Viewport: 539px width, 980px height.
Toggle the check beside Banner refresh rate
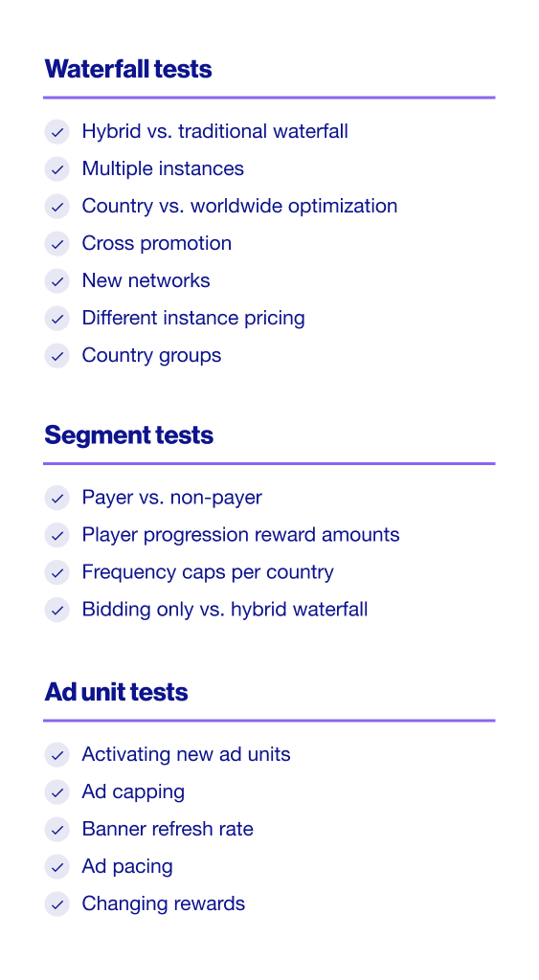56,830
